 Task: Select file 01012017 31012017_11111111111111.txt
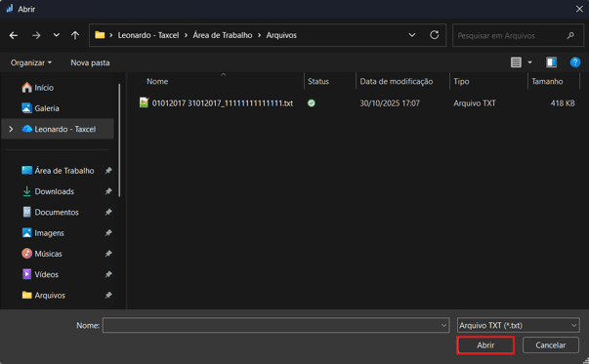(223, 103)
